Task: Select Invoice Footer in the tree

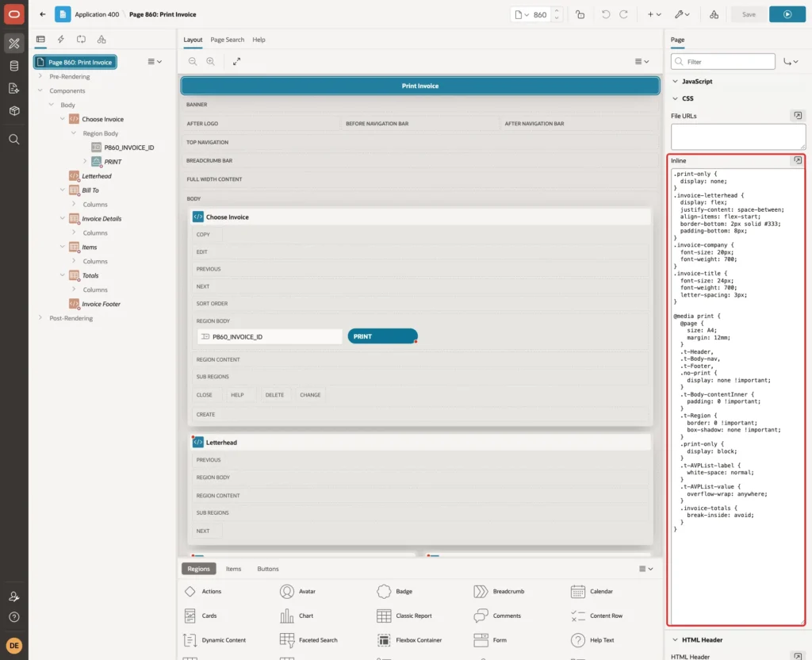Action: tap(101, 304)
